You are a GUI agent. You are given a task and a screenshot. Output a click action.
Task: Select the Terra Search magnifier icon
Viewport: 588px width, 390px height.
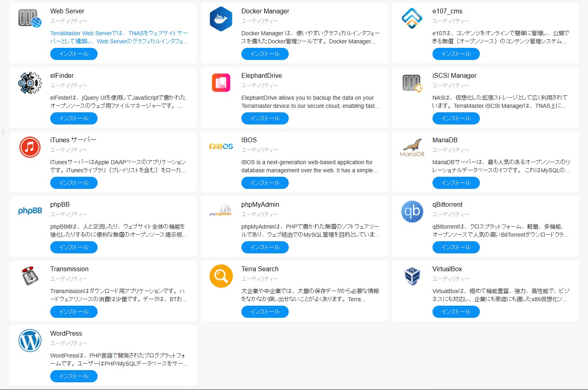click(221, 276)
